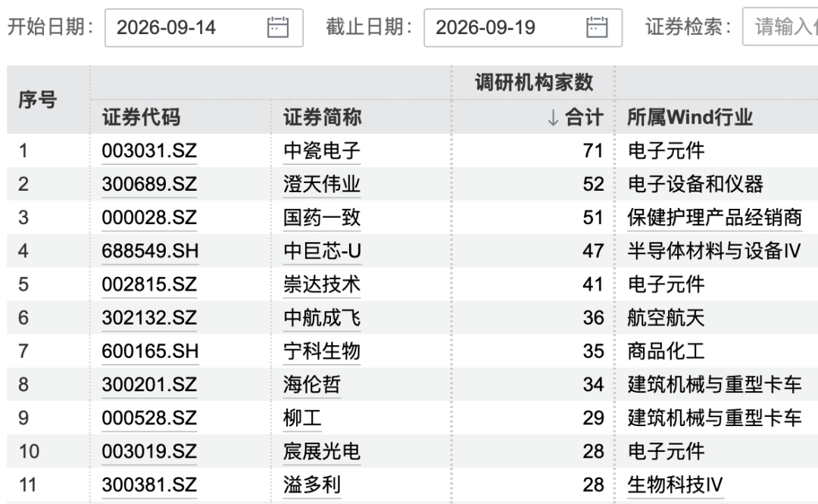
Task: Select the count 52 for 澄天伟业
Action: 593,184
